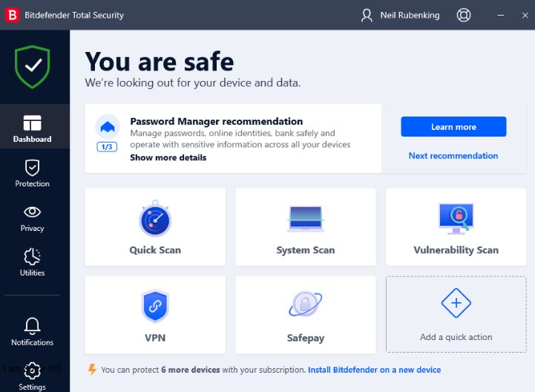Click the System Scan laptop icon
This screenshot has width=535, height=392.
tap(306, 219)
